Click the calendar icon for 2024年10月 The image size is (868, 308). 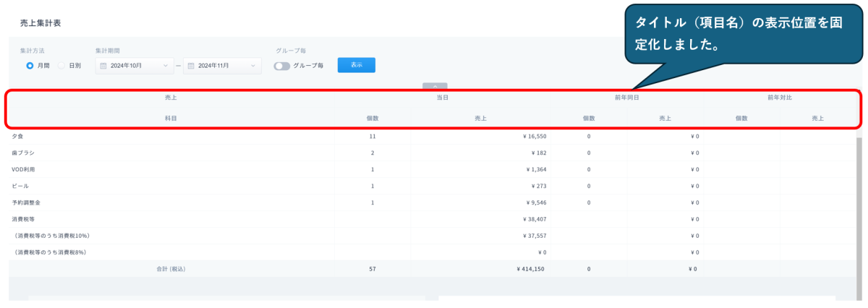[x=103, y=66]
